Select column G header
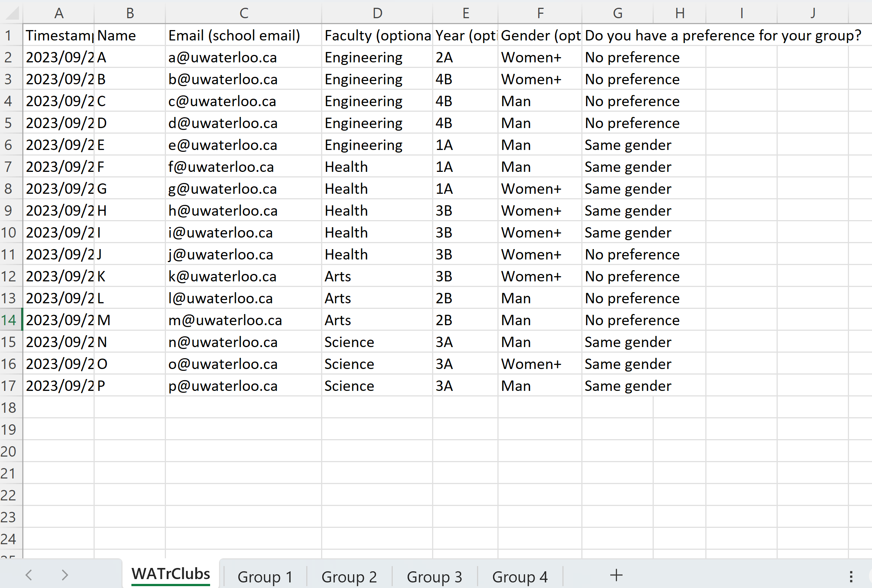The width and height of the screenshot is (872, 588). tap(617, 13)
